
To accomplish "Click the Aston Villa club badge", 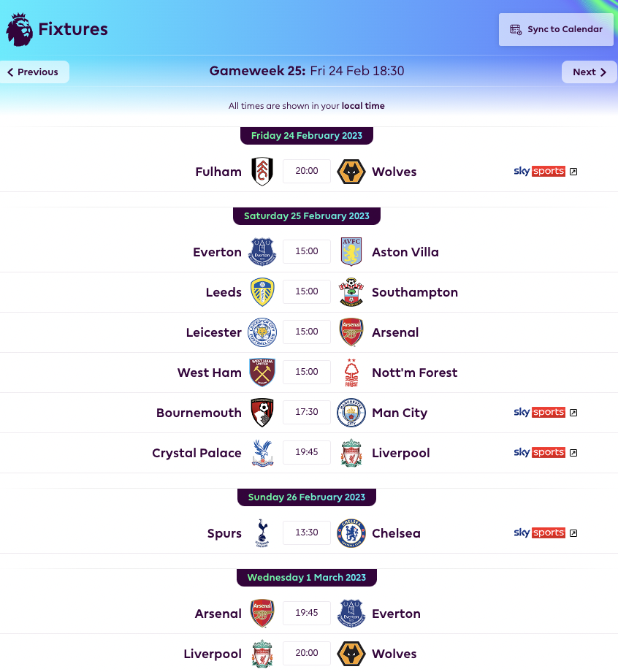I will pyautogui.click(x=351, y=251).
